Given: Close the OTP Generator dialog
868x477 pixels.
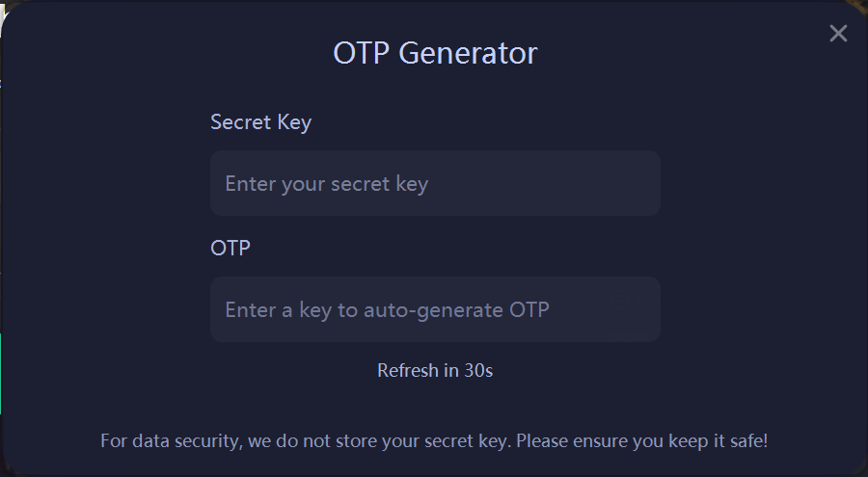Looking at the screenshot, I should point(838,34).
